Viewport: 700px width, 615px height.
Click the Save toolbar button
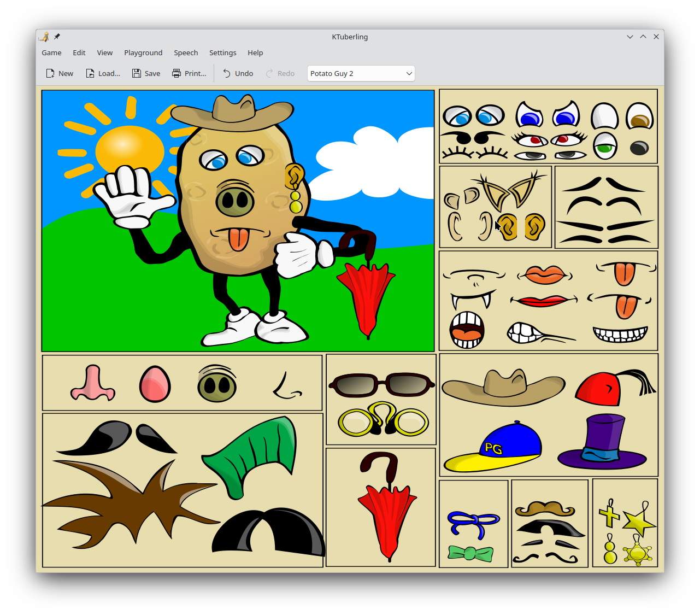(146, 73)
